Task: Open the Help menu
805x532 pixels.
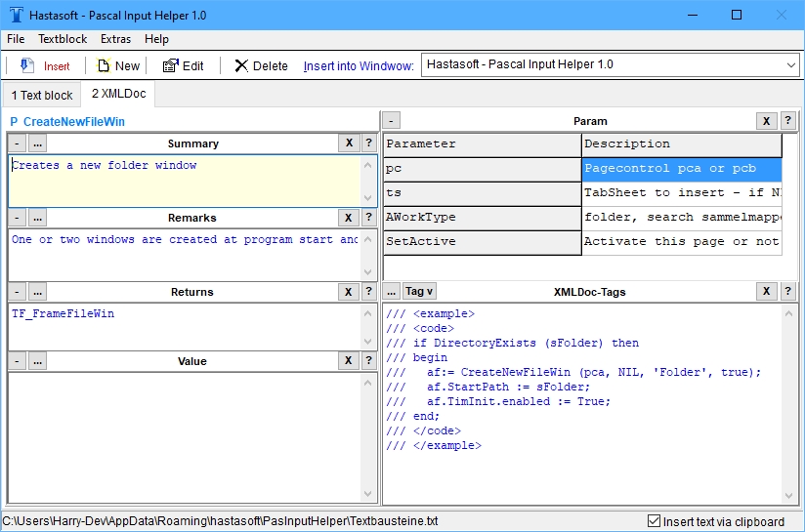Action: pyautogui.click(x=156, y=39)
